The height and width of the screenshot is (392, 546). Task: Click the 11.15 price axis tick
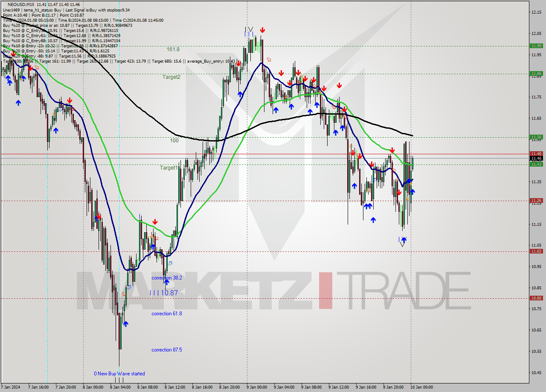coord(536,224)
